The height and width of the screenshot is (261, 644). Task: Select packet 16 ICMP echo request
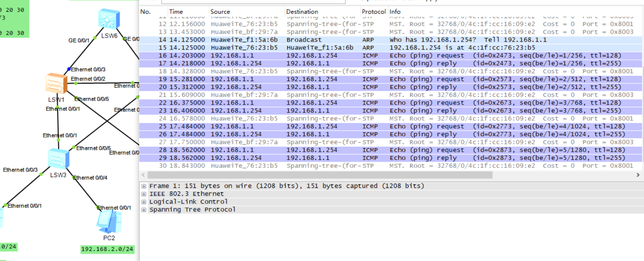coord(390,55)
